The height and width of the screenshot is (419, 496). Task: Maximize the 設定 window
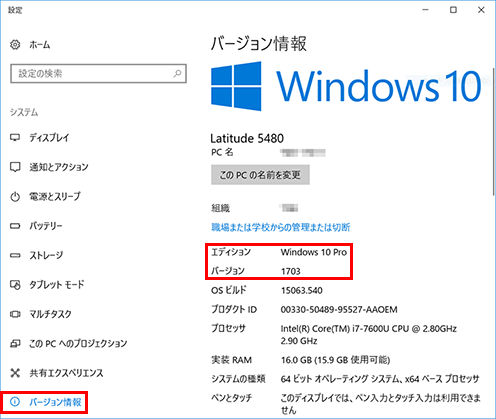453,10
